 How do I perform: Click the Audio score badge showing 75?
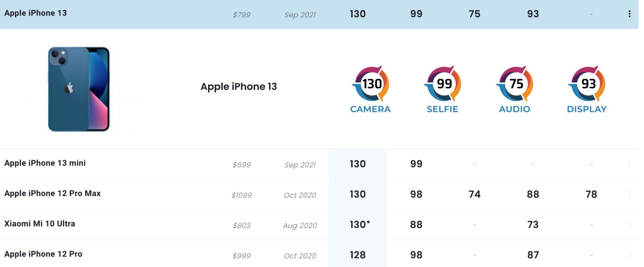(516, 84)
